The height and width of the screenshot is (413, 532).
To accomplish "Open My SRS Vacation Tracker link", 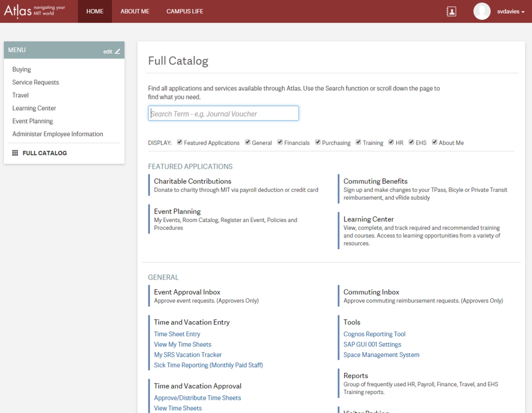I will [x=188, y=355].
